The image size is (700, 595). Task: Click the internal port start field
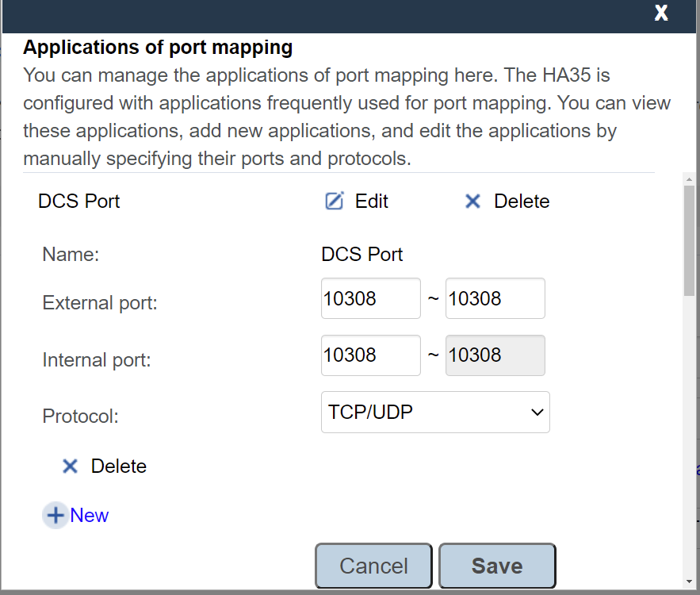click(x=370, y=355)
